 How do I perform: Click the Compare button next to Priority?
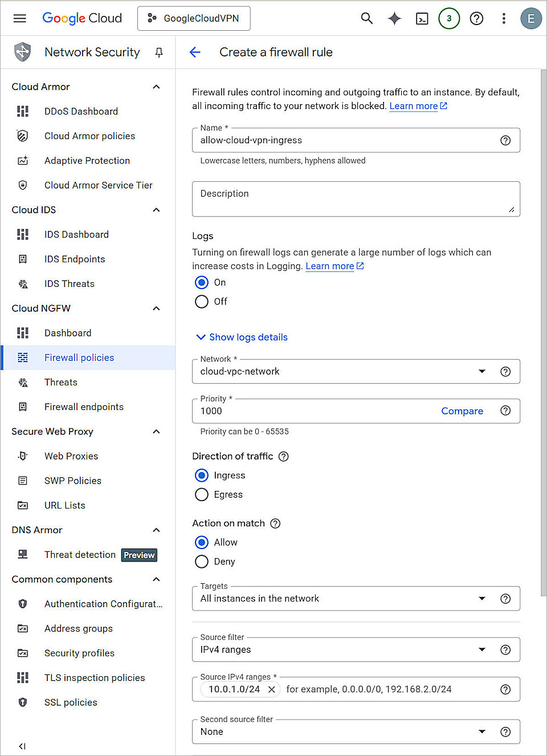[x=462, y=410]
